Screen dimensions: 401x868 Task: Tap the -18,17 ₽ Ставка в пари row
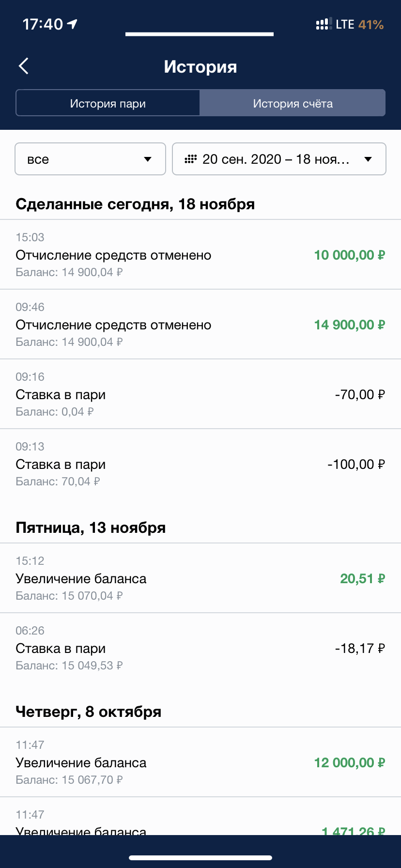[200, 648]
